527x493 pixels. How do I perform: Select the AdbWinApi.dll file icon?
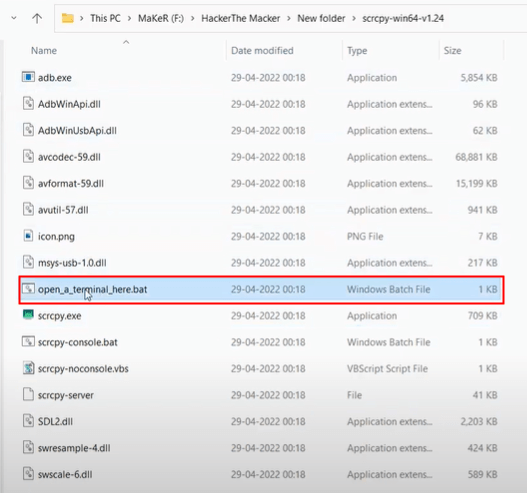coord(28,104)
